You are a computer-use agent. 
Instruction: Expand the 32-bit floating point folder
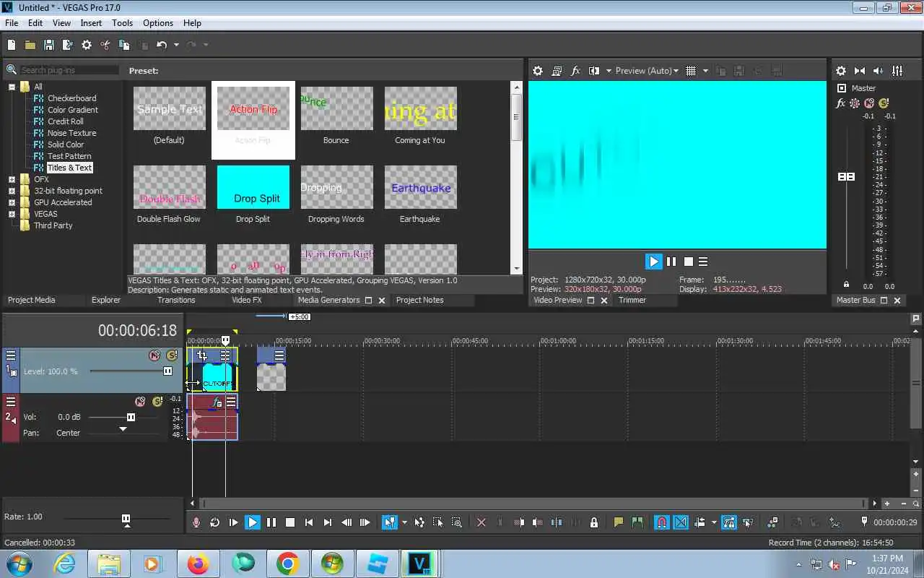12,191
